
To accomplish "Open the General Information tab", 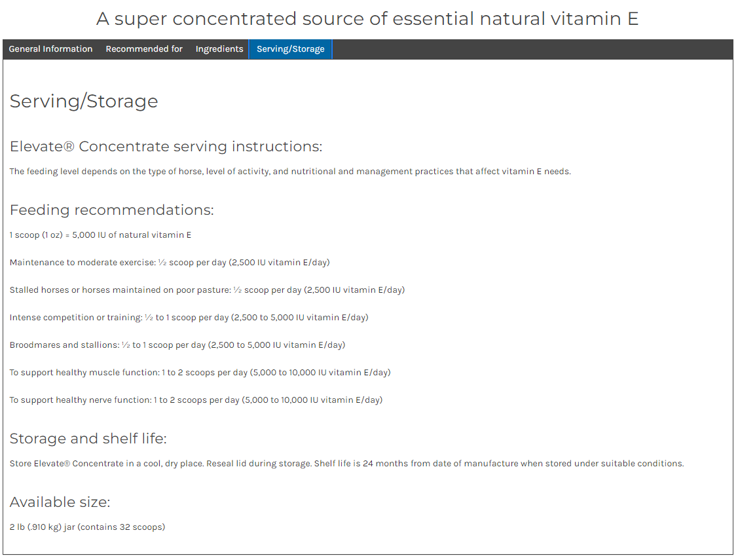I will click(50, 49).
